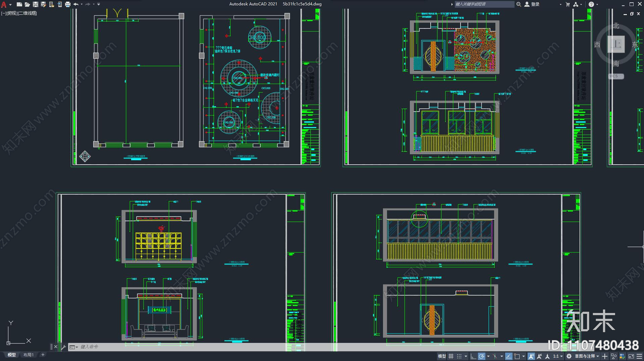
Task: Toggle snap mode dotted-grid icon
Action: click(459, 356)
